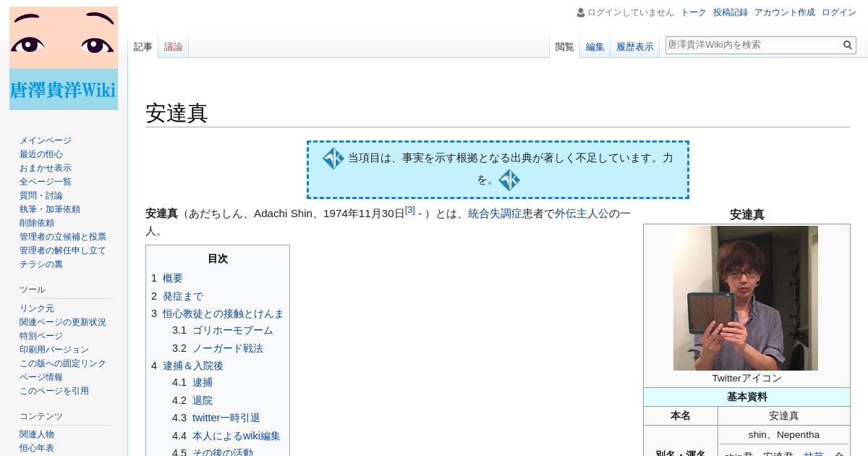Click ページ情報 in sidebar
The width and height of the screenshot is (868, 456).
[41, 377]
